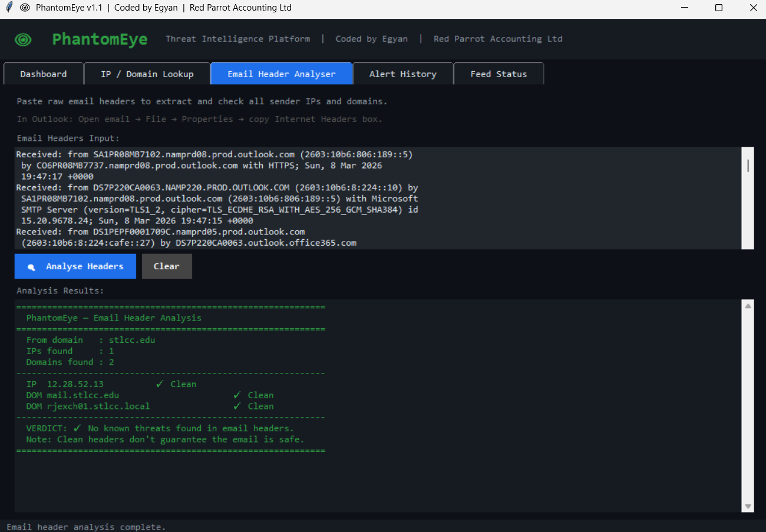Click 'Coded by Egyan' in header
The width and height of the screenshot is (766, 532).
pos(371,39)
